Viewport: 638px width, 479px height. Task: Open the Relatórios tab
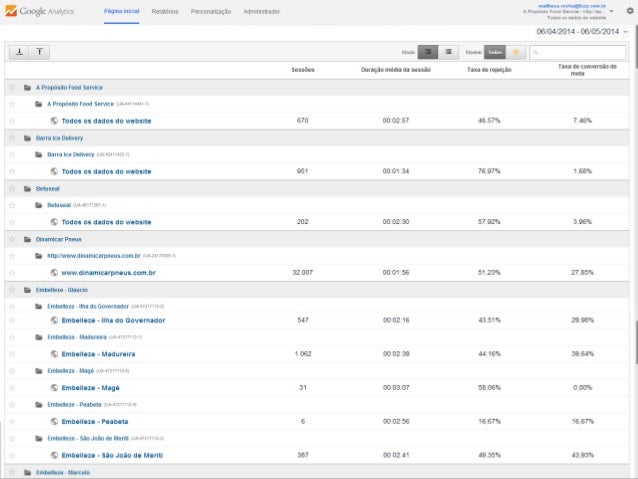click(x=165, y=11)
